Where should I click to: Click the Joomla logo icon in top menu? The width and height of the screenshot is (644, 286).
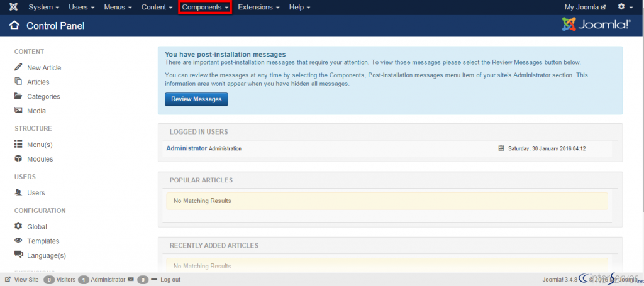click(x=14, y=7)
